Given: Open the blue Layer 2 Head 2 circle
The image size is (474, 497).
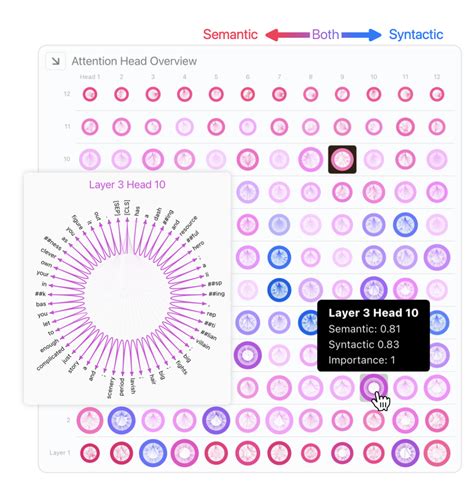Looking at the screenshot, I should pos(121,420).
